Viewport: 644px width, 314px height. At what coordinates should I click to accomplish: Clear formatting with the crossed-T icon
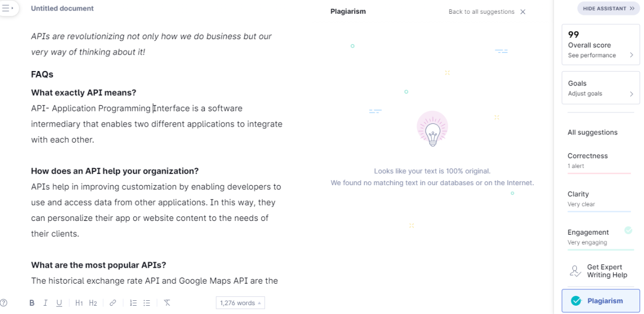pos(167,303)
